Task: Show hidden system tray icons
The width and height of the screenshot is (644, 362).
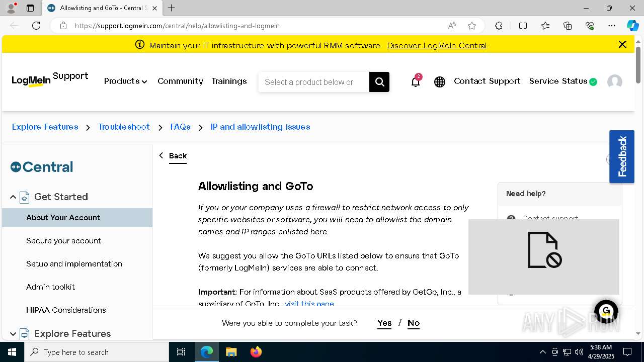Action: click(542, 352)
